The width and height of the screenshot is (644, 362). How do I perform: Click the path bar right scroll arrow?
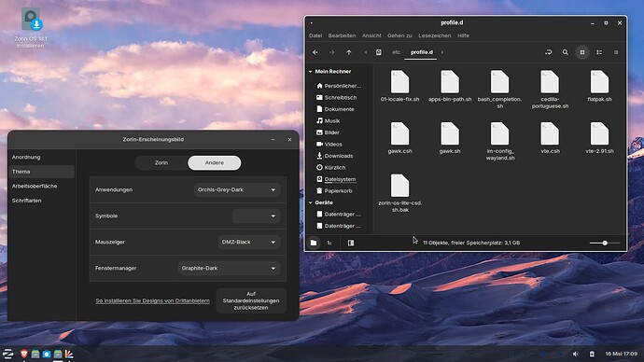[x=442, y=52]
